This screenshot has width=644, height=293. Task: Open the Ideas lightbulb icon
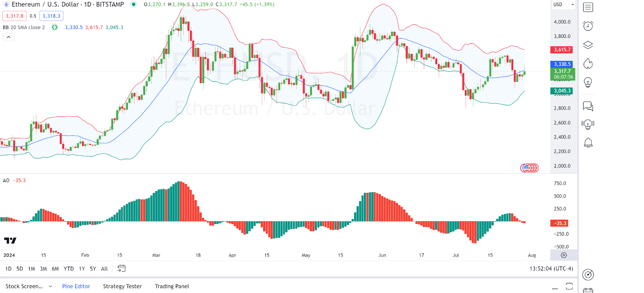point(588,83)
